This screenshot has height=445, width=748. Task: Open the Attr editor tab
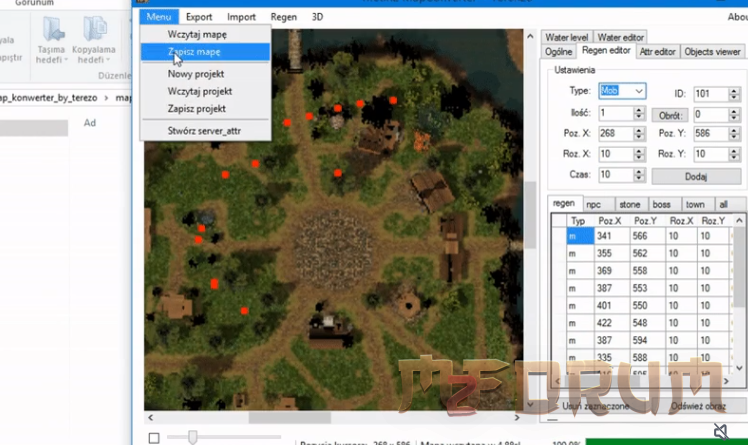pyautogui.click(x=657, y=52)
